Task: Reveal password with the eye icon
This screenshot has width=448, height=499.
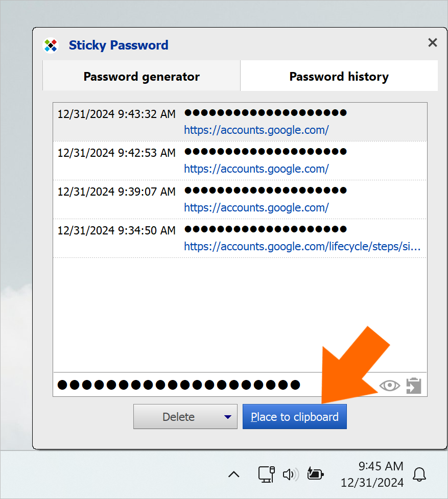Action: point(389,386)
